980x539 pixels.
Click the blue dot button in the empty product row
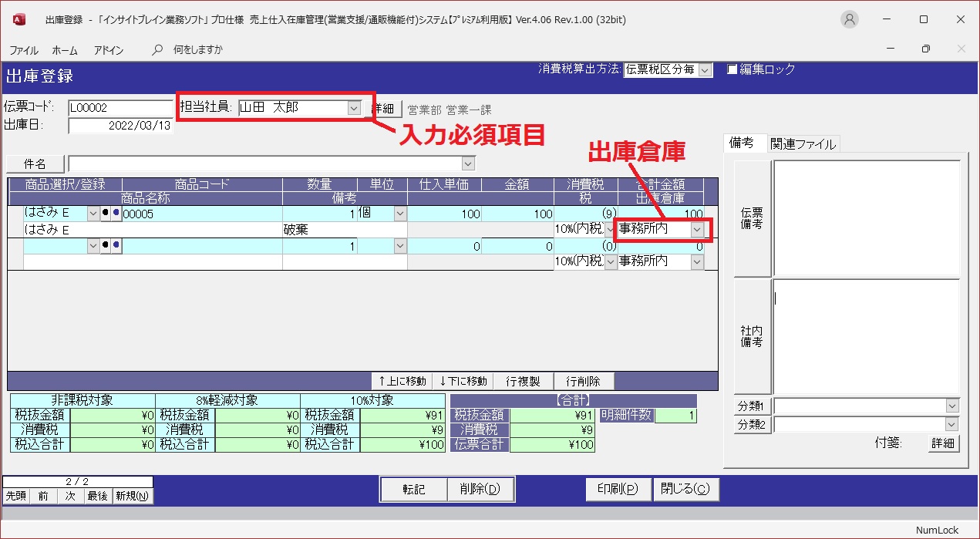(116, 246)
